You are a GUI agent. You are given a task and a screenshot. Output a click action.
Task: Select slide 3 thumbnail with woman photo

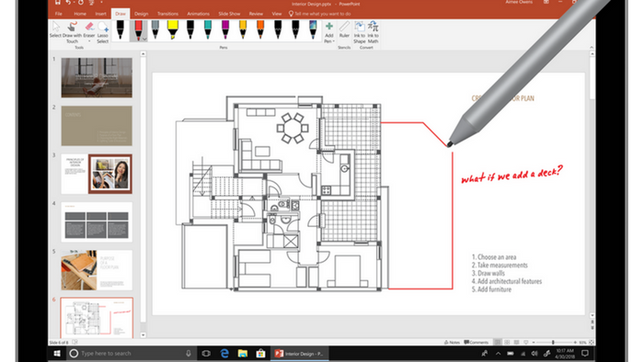[x=97, y=174]
